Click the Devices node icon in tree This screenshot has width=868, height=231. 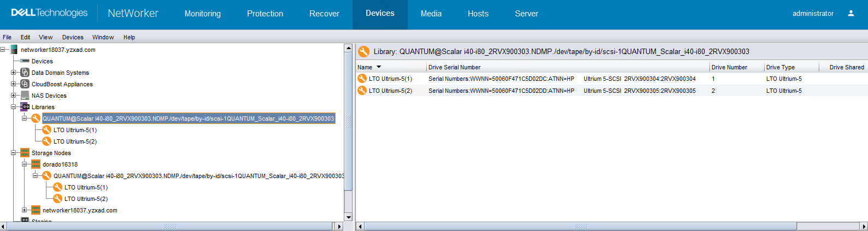[25, 61]
